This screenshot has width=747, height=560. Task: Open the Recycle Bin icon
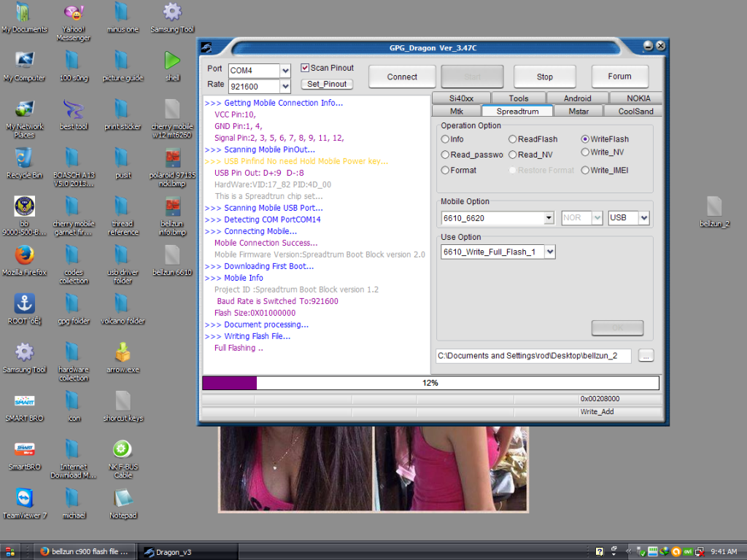(24, 158)
